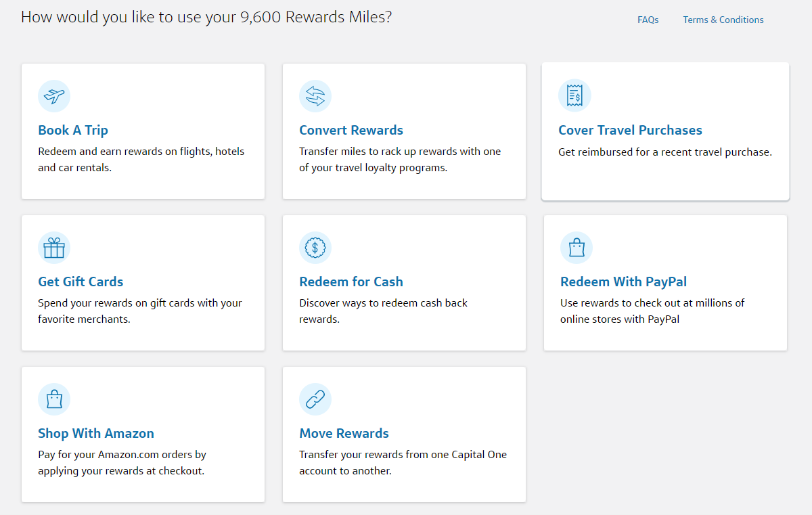
Task: Click the Transfer miles to loyalty programs description
Action: 400,160
